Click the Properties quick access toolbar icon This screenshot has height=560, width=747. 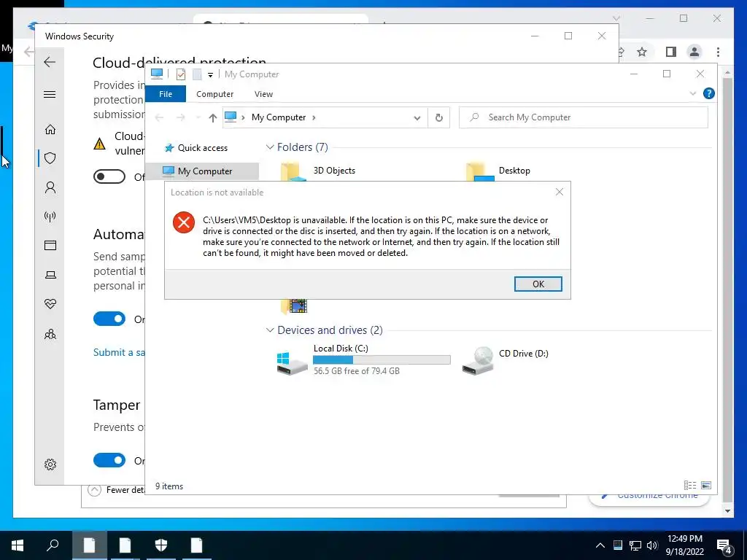pyautogui.click(x=181, y=74)
